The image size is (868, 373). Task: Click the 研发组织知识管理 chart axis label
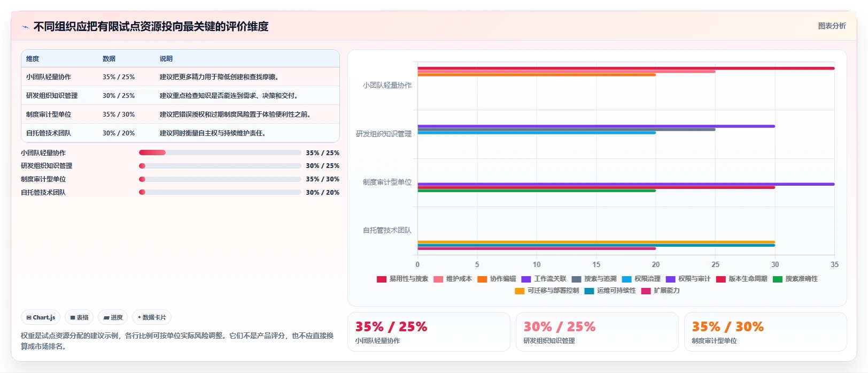coord(384,134)
